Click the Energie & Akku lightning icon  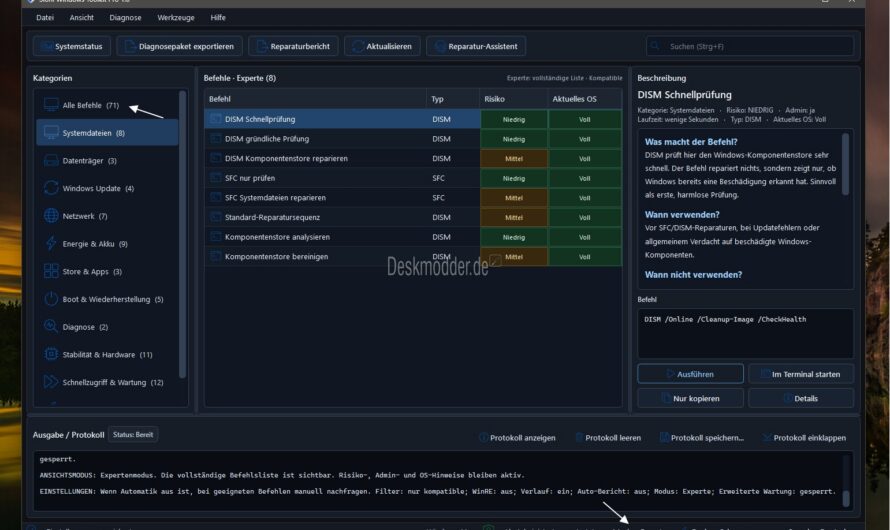click(51, 243)
